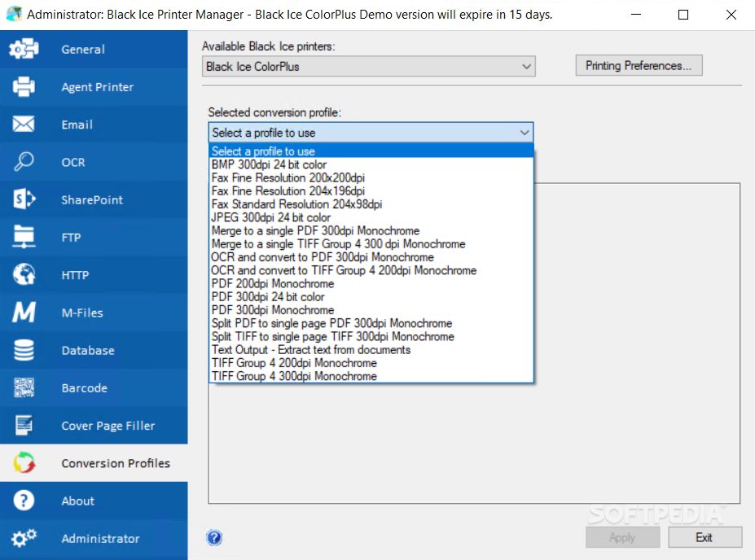Open Database settings label
Screen dimensions: 755x560
[88, 350]
